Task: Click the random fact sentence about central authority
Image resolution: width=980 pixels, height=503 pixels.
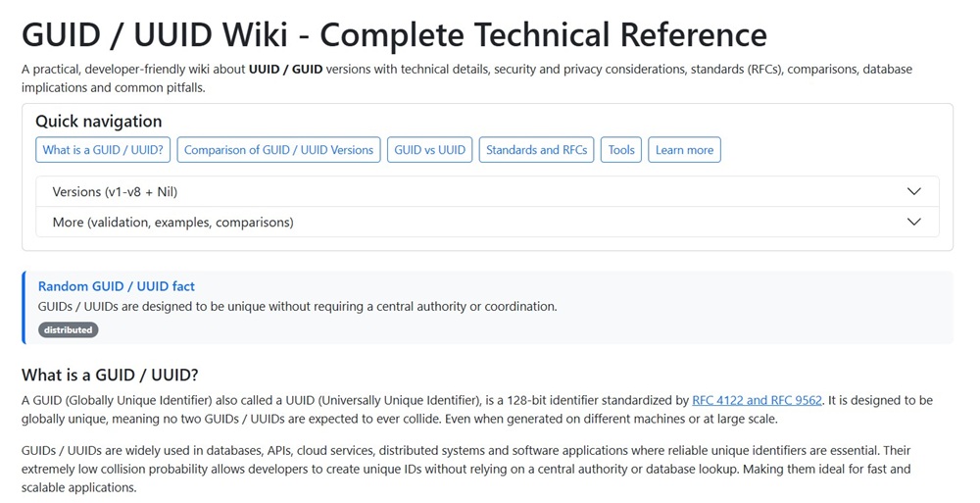Action: 297,306
